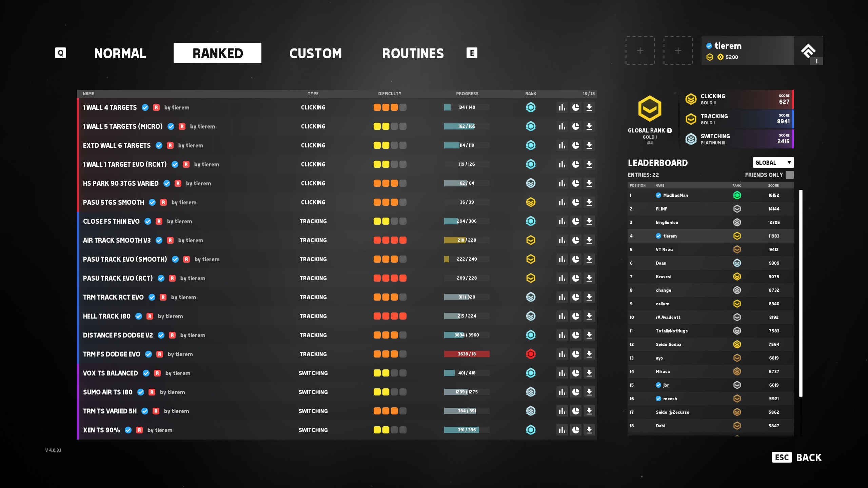
Task: Click the coin icon showing 5200
Action: (x=720, y=57)
